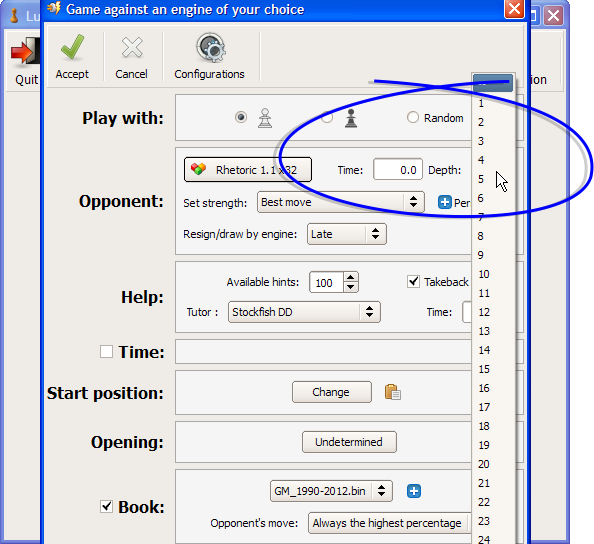The image size is (594, 544).
Task: Choose the Random color radio button
Action: [x=413, y=117]
